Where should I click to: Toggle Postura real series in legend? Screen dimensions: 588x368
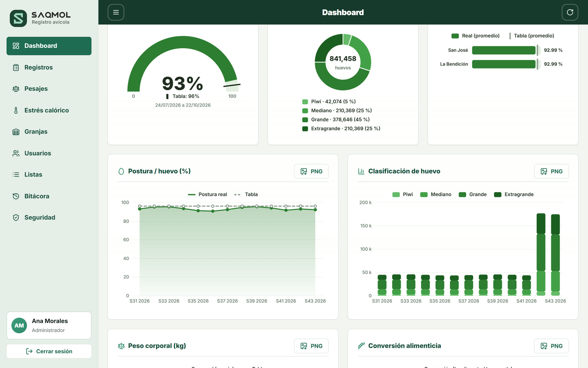point(207,194)
